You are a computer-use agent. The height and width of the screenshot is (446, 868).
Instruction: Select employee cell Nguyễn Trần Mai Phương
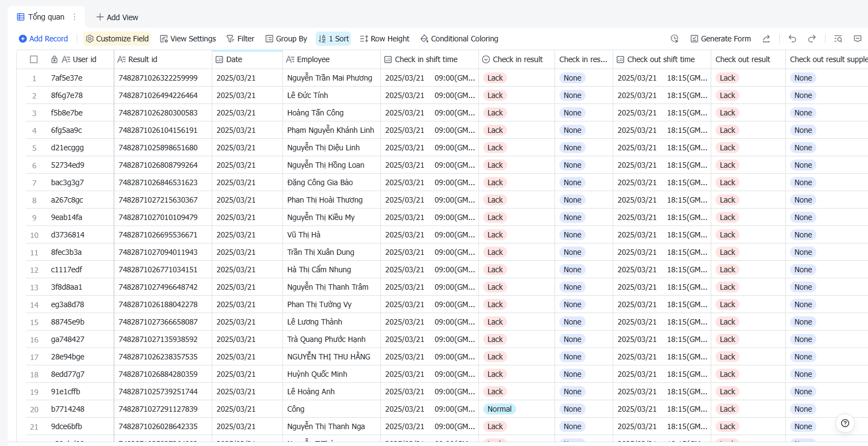point(331,78)
